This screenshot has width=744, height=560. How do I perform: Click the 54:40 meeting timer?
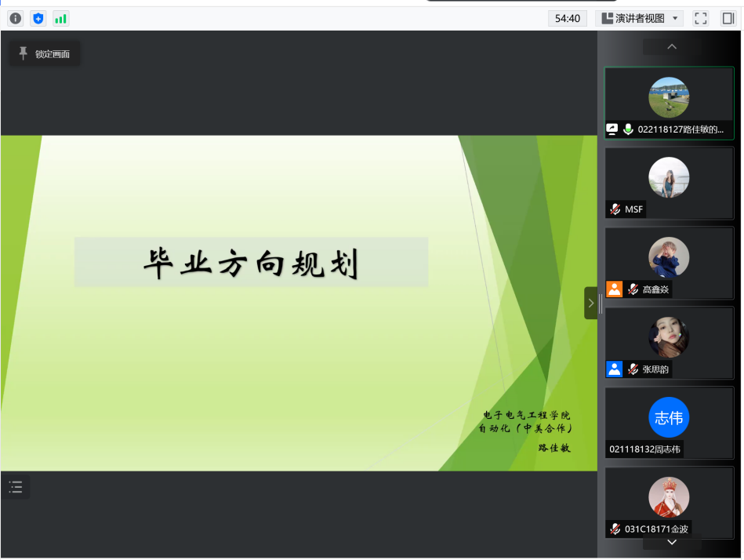[x=567, y=18]
